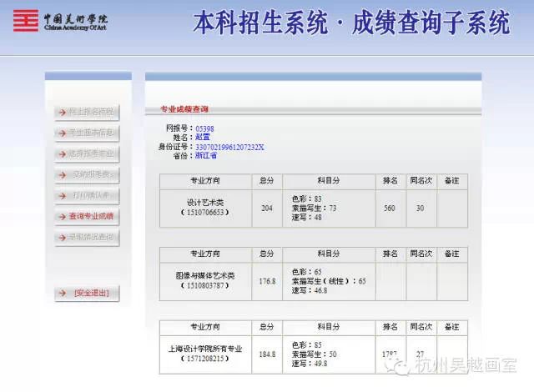
Task: Click 色彩：65 in the subject scores
Action: (306, 272)
